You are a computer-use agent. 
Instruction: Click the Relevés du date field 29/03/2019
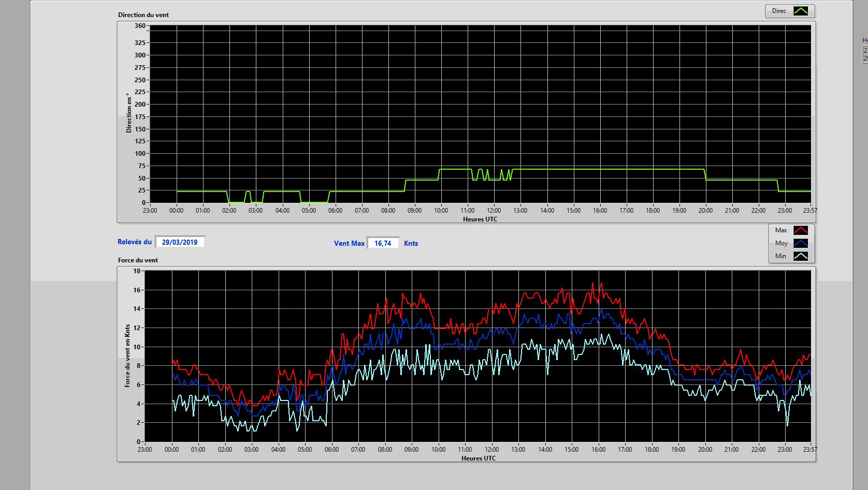coord(180,242)
